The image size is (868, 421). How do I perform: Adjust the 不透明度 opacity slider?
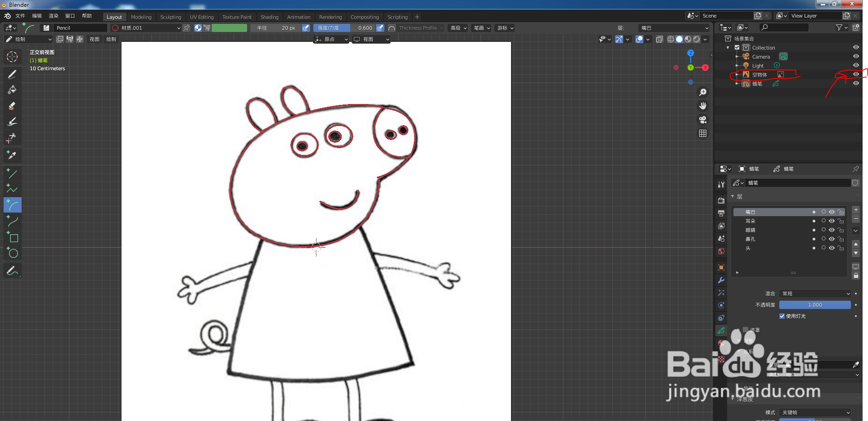pos(815,305)
